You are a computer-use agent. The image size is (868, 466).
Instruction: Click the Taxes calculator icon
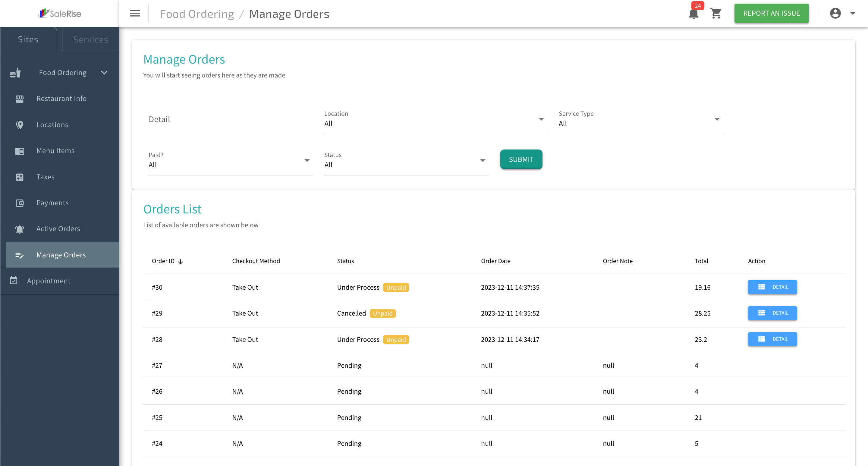pos(20,177)
